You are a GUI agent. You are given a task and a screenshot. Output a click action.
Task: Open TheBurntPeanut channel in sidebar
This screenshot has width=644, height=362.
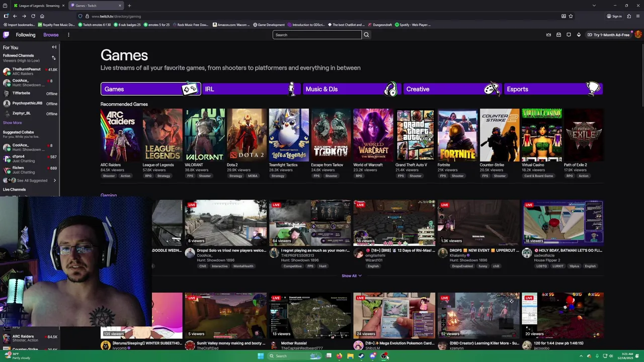tap(30, 71)
